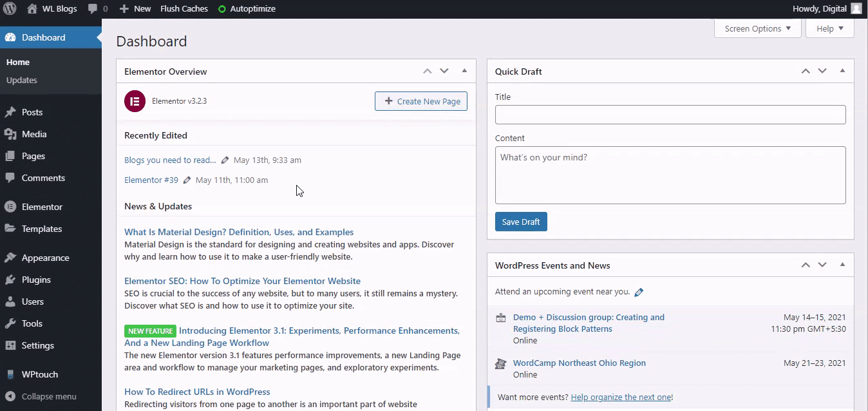The image size is (868, 411).
Task: Move Quick Draft widget up
Action: [806, 71]
